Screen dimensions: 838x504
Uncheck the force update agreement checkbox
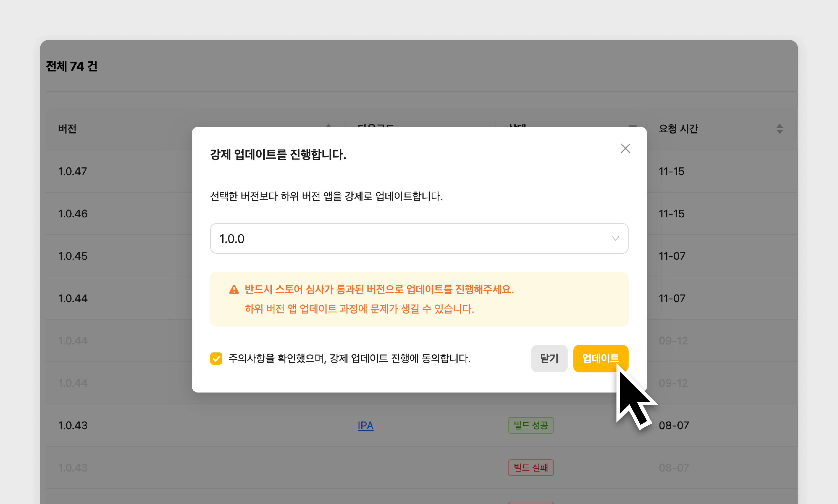tap(216, 358)
